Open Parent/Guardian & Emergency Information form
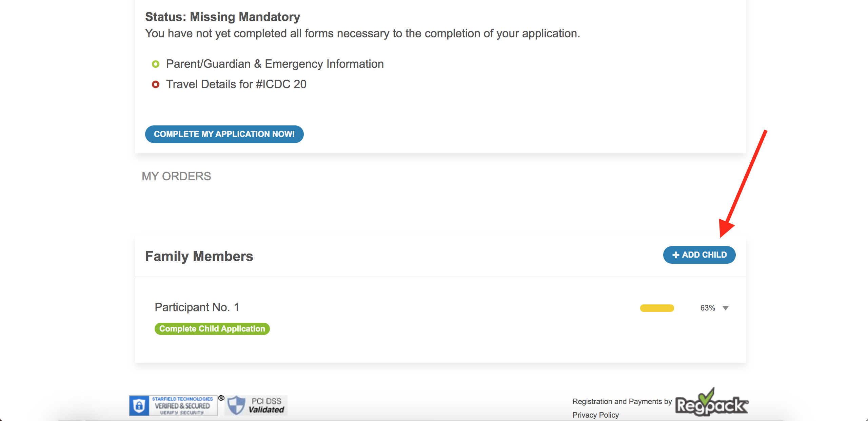The height and width of the screenshot is (421, 868). [x=275, y=64]
